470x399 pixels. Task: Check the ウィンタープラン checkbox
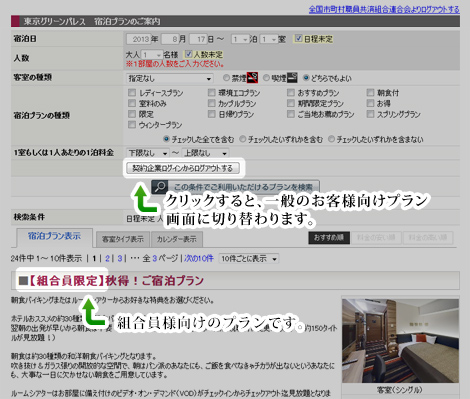click(132, 124)
